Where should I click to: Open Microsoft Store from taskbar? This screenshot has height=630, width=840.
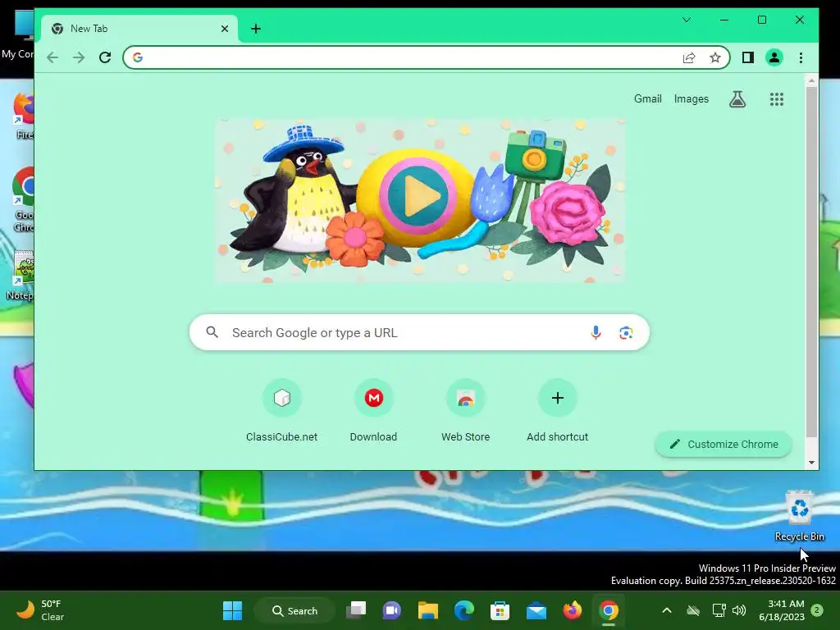tap(500, 610)
